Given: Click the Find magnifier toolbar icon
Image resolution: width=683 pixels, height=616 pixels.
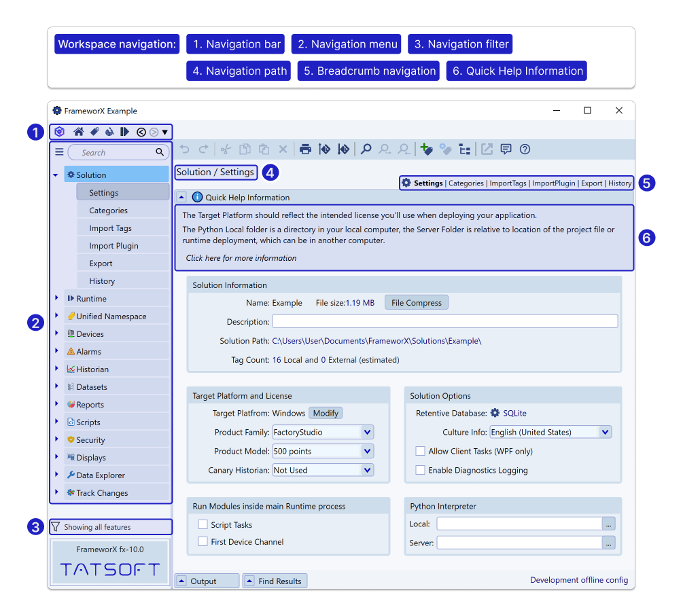Looking at the screenshot, I should (x=366, y=149).
